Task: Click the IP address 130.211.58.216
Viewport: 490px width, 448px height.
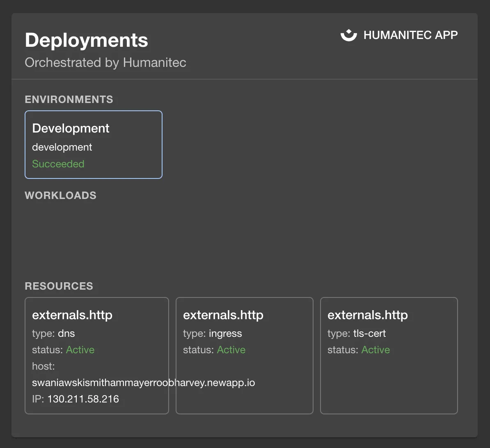Action: [x=83, y=398]
